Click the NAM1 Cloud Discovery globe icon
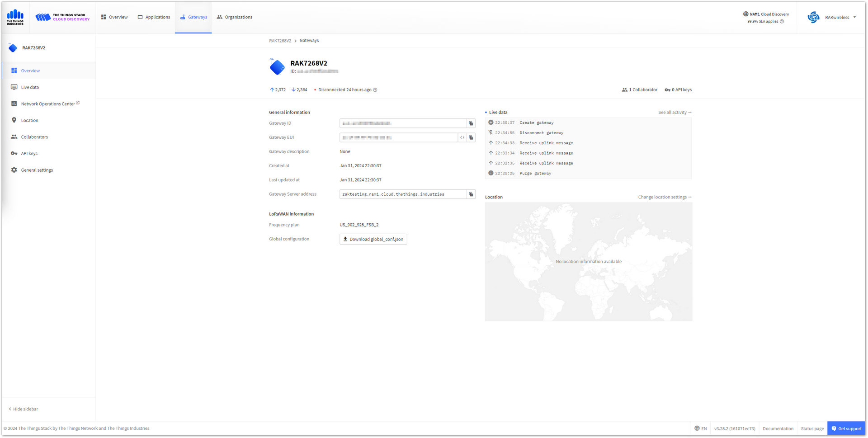This screenshot has width=868, height=438. point(745,14)
